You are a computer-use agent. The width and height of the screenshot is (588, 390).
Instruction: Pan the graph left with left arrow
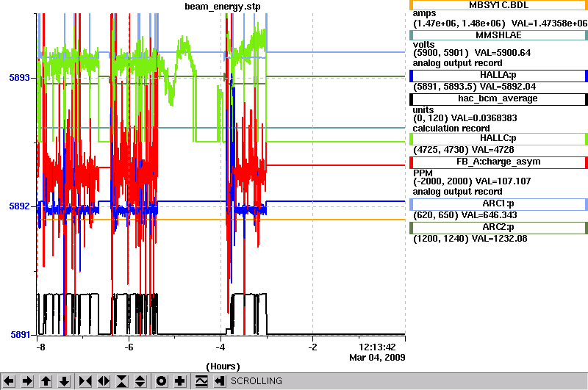click(9, 381)
